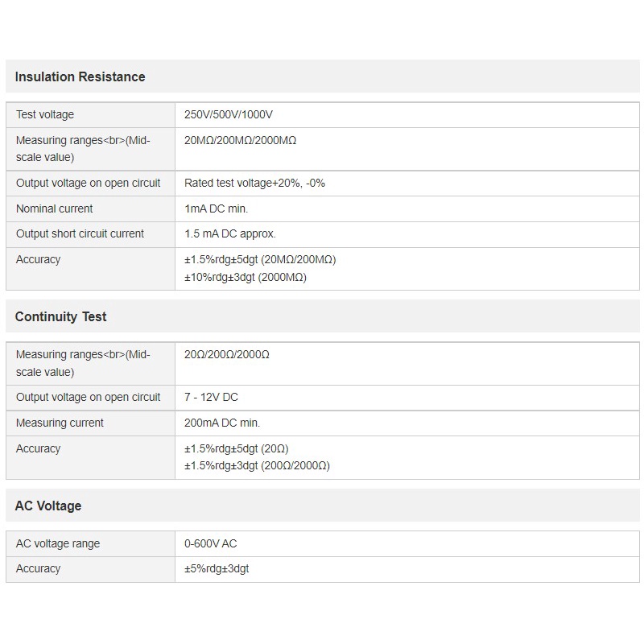Screen dimensions: 644x644
Task: Click the 0-600V AC value
Action: pyautogui.click(x=211, y=544)
